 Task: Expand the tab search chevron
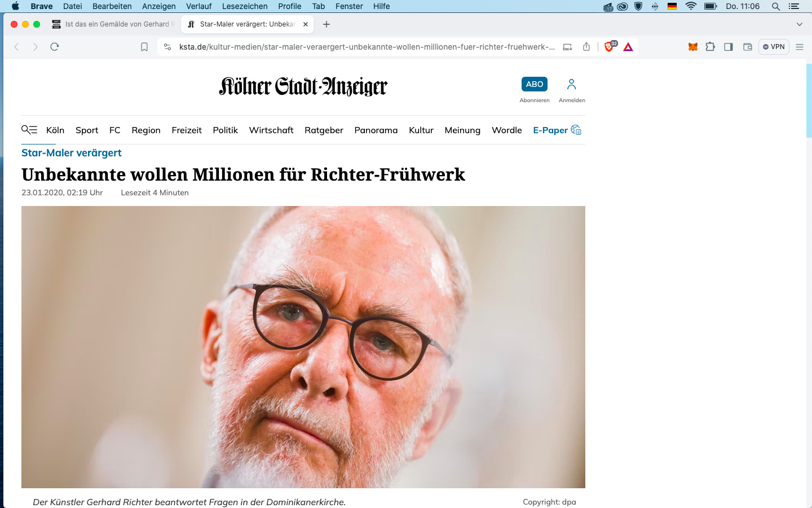799,24
